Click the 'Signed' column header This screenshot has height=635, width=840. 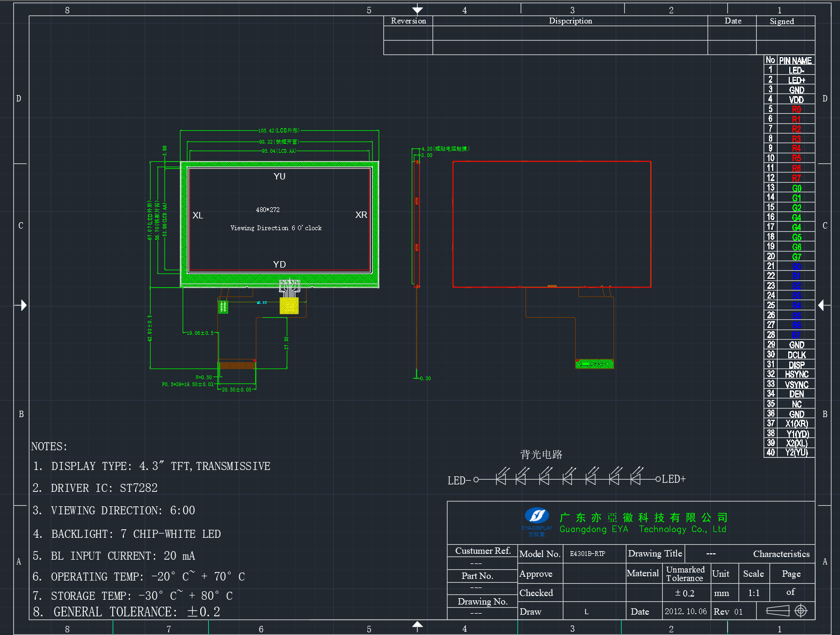[782, 21]
